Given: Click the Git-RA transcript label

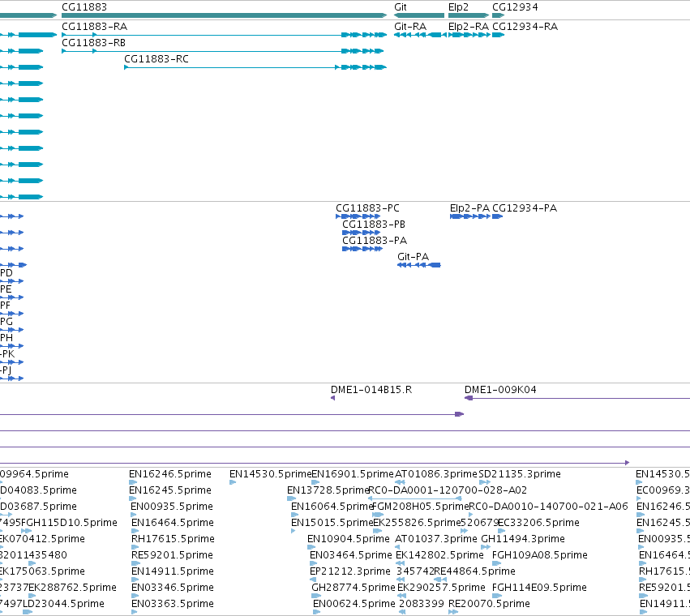Looking at the screenshot, I should click(x=410, y=27).
